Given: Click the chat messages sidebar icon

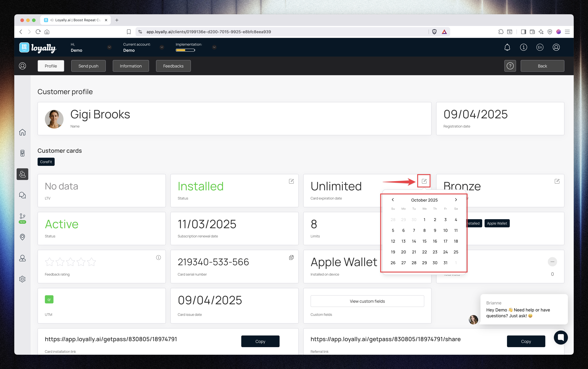Looking at the screenshot, I should (22, 195).
